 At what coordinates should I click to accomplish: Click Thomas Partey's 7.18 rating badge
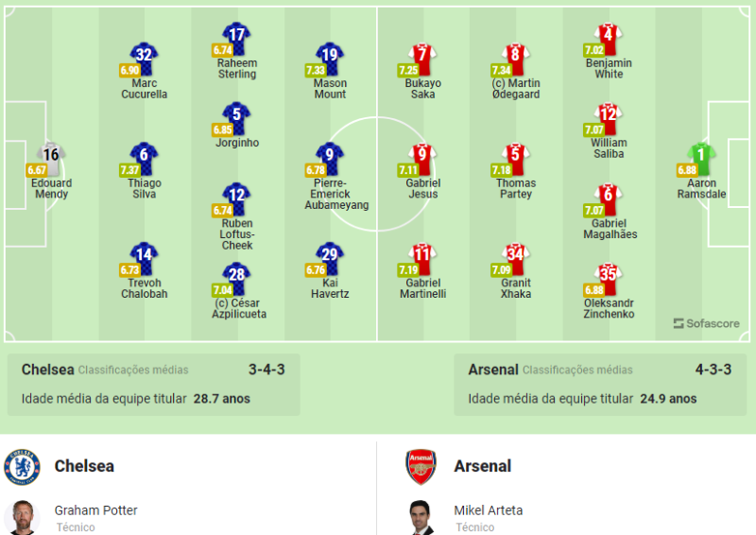[x=501, y=170]
